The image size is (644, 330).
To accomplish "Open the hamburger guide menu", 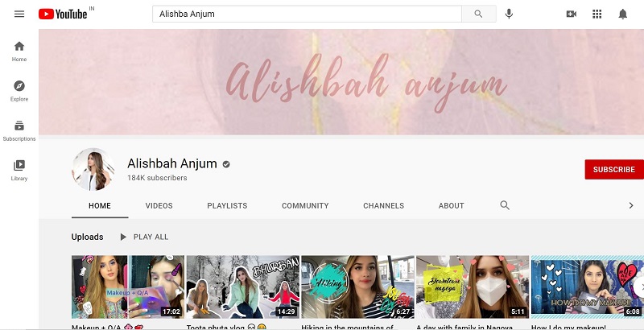I will click(19, 14).
